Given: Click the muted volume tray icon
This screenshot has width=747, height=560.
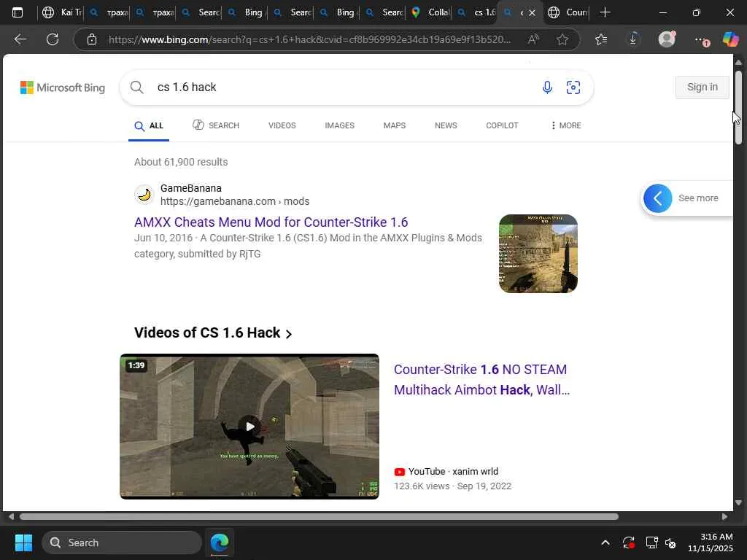Looking at the screenshot, I should coord(671,542).
